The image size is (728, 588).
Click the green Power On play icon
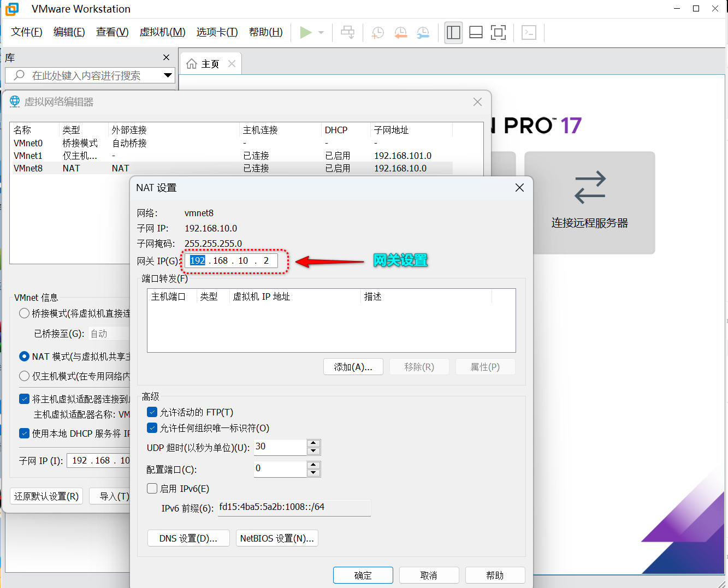pos(306,33)
